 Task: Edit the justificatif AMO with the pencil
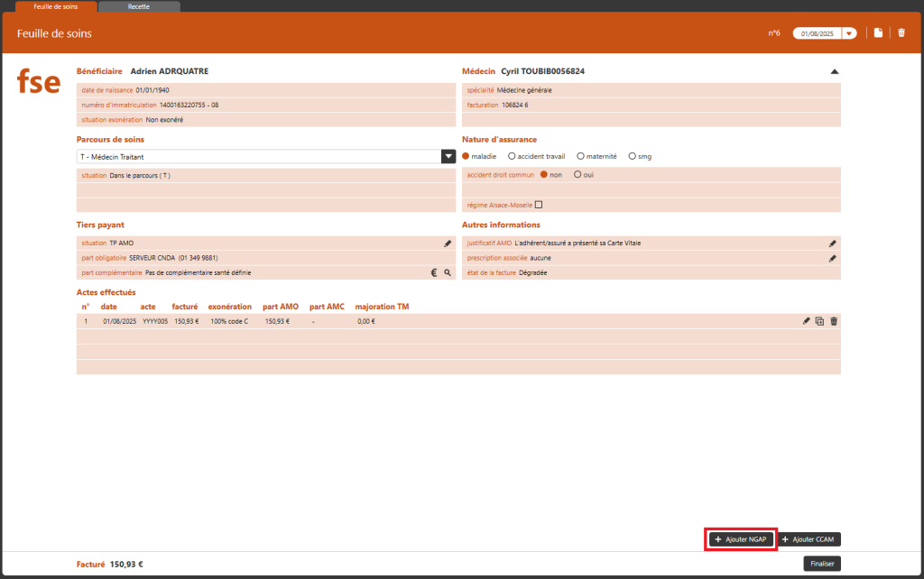coord(833,244)
